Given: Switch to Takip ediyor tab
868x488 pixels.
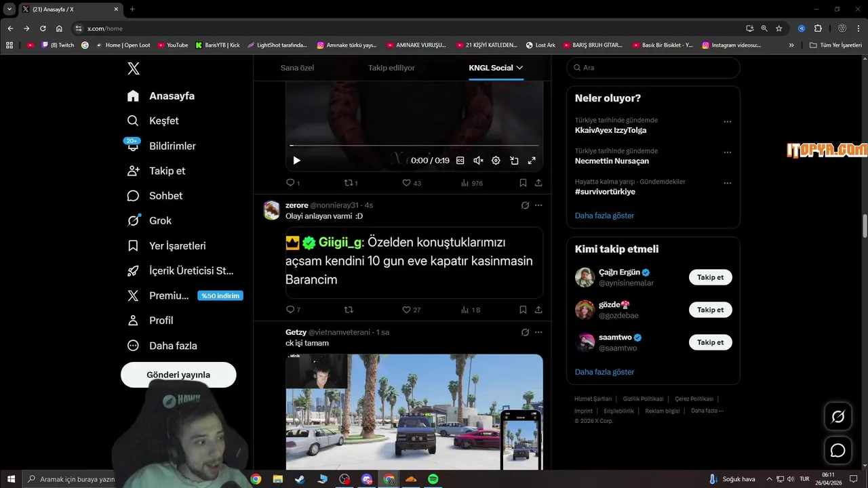Looking at the screenshot, I should 391,68.
